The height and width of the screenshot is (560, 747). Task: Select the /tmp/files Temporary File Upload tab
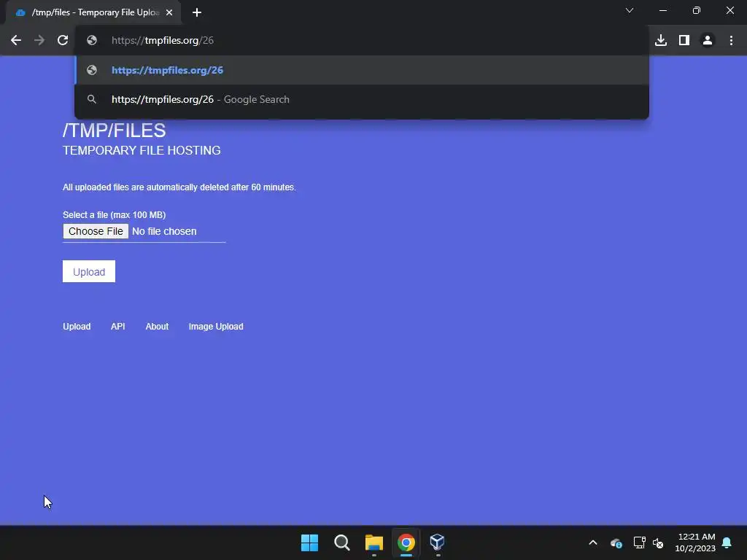(x=93, y=12)
